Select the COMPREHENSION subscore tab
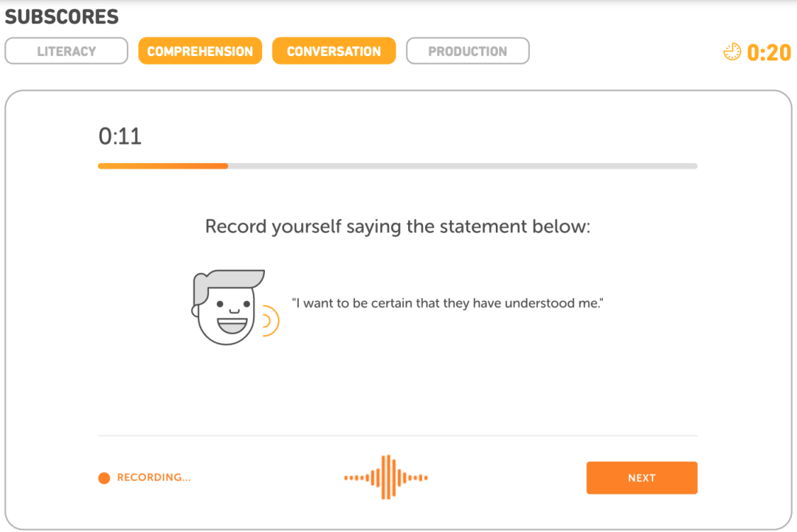 [200, 52]
